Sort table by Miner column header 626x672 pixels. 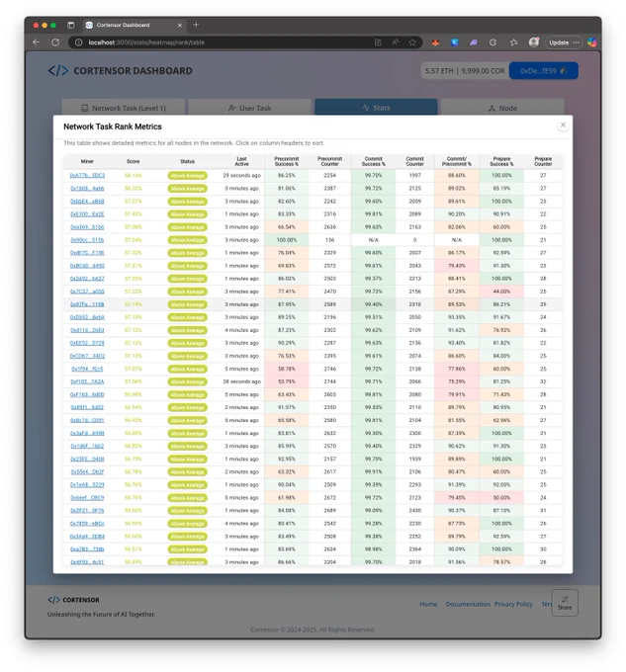click(87, 161)
